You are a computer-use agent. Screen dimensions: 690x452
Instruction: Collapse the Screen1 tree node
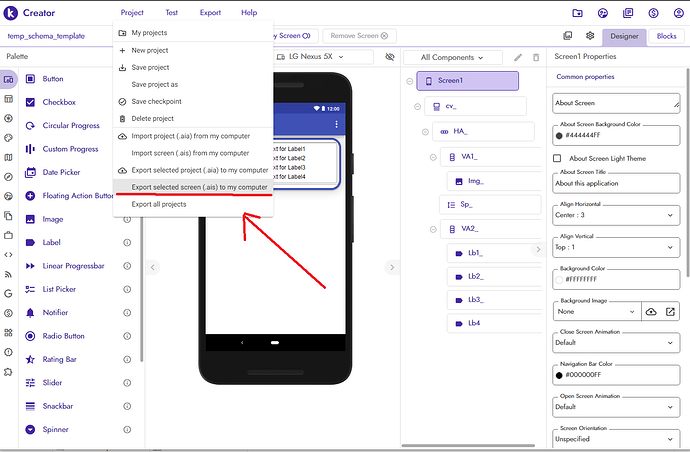(x=411, y=82)
